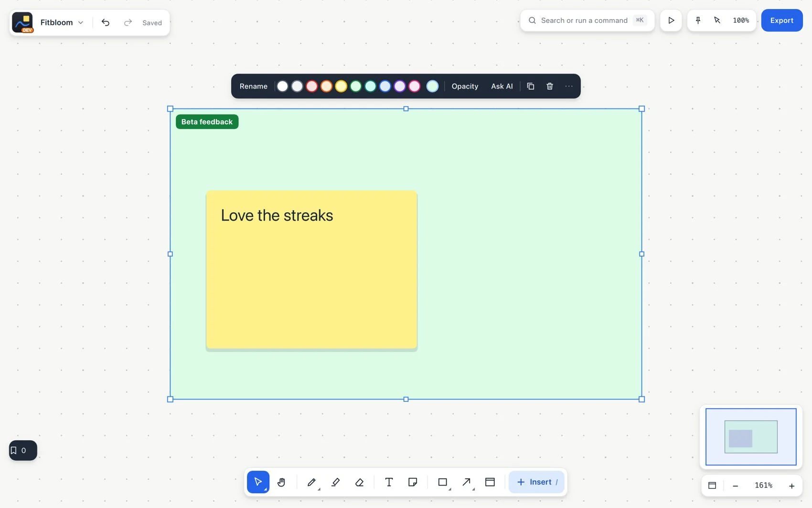The image size is (812, 508).
Task: Zoom in with the plus button
Action: (x=791, y=486)
